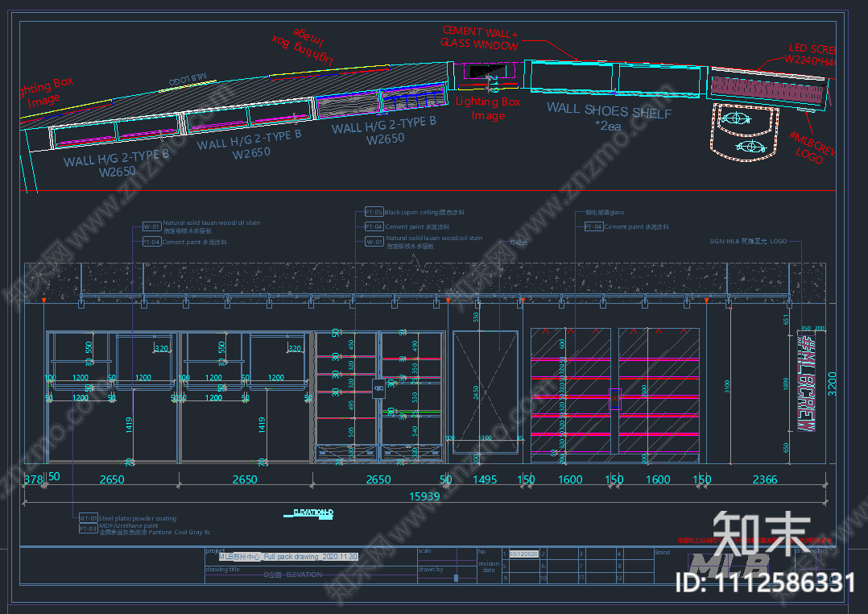Select the '2366' width dimension
The width and height of the screenshot is (868, 614).
coord(764,479)
